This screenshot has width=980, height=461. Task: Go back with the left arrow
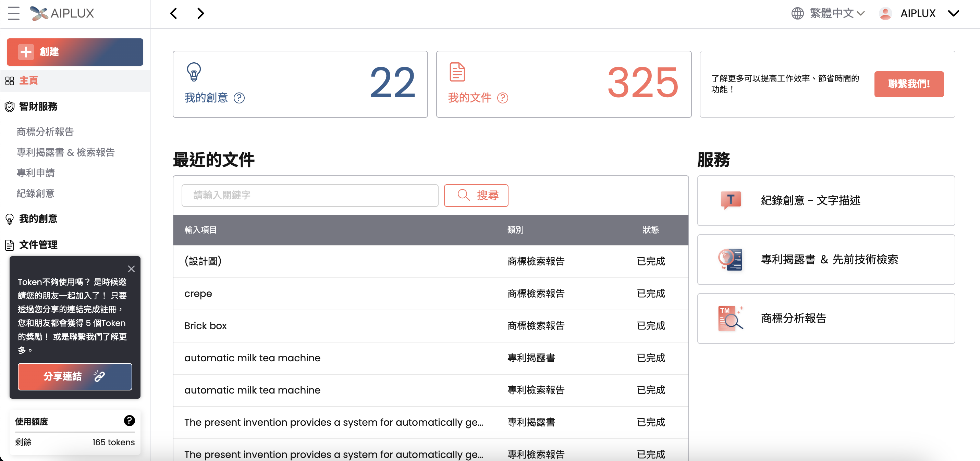click(x=173, y=14)
